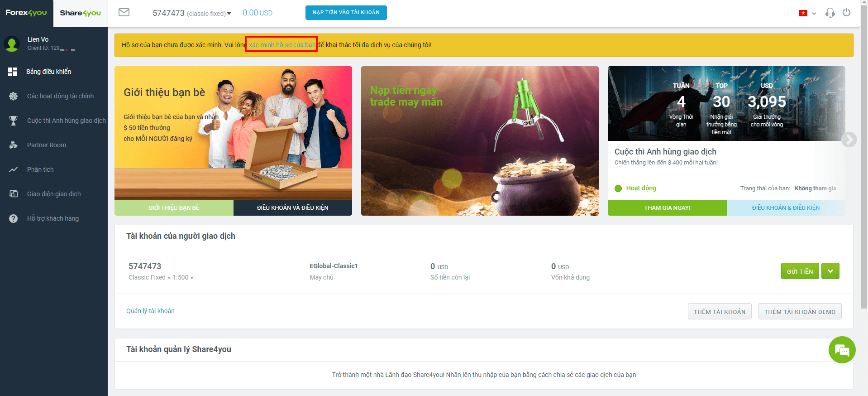This screenshot has height=396, width=868.
Task: Click account number 5747473 in account row
Action: pos(145,266)
